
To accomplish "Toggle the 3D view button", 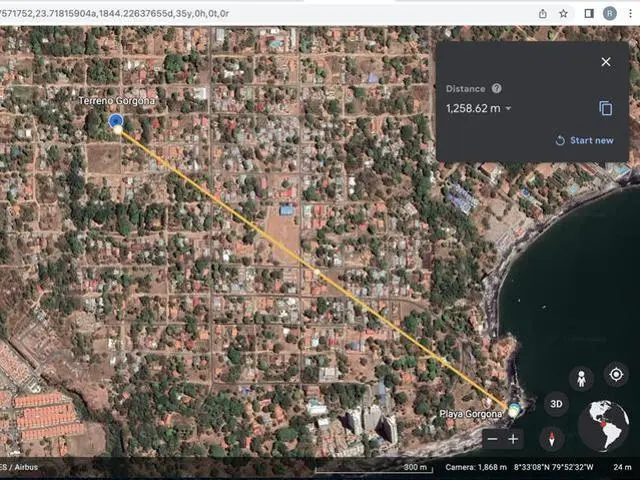I will [x=558, y=405].
